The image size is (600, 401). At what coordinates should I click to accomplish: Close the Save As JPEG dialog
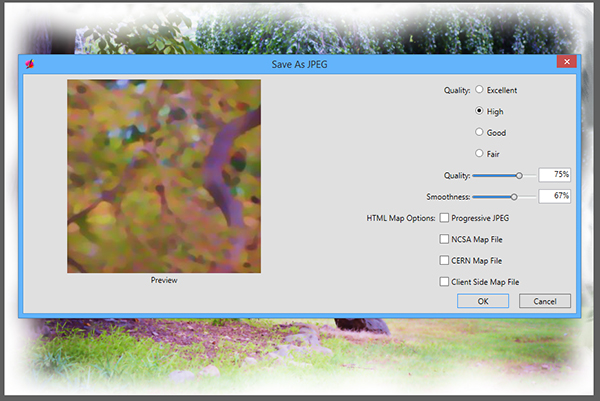click(x=567, y=62)
